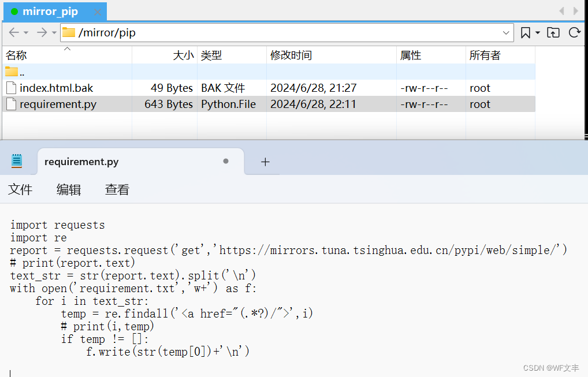Click the unsaved-changes dot on requirement.py tab
Image resolution: width=588 pixels, height=377 pixels.
[226, 161]
